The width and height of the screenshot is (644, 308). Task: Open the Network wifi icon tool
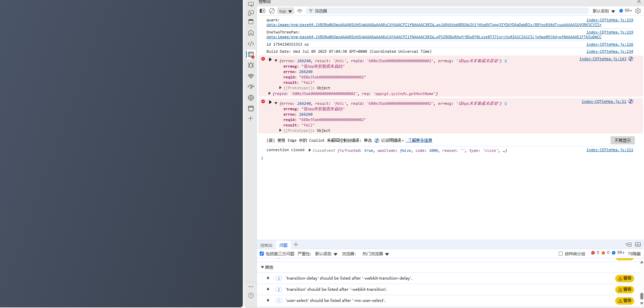click(251, 76)
